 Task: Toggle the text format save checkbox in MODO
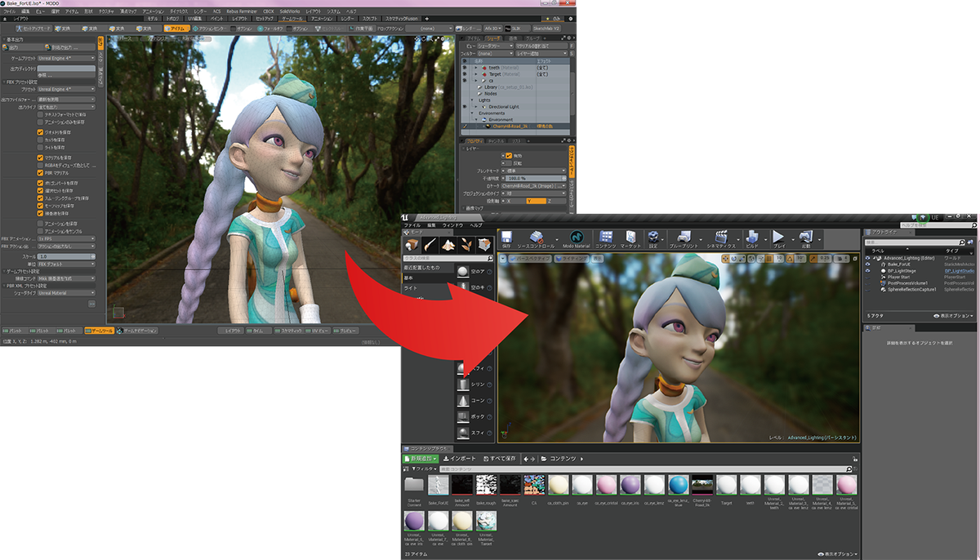[x=41, y=114]
